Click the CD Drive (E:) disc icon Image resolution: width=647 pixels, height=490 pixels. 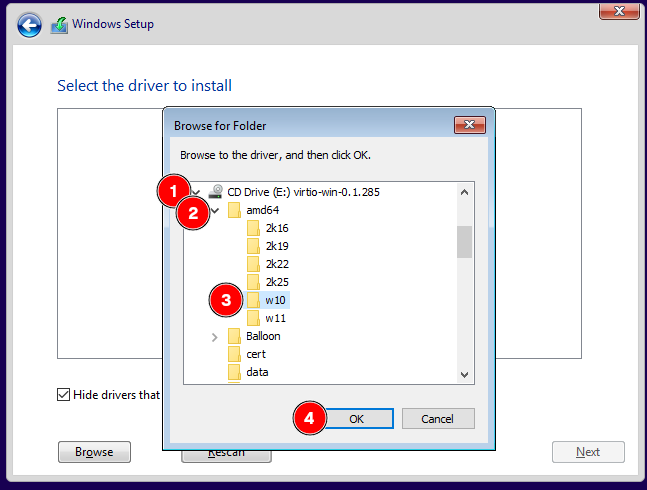(216, 192)
